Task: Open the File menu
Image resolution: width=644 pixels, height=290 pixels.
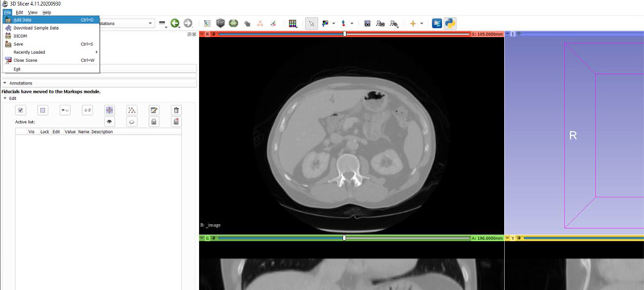Action: point(7,12)
